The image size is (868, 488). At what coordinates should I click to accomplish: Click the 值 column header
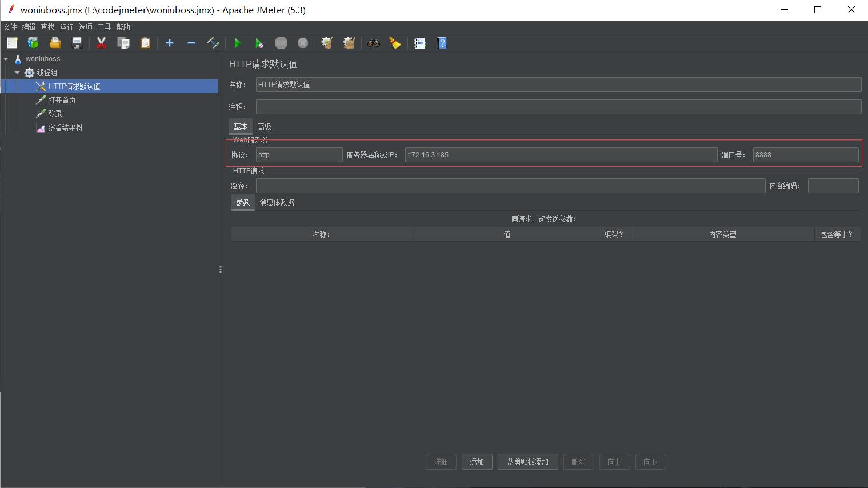point(507,234)
